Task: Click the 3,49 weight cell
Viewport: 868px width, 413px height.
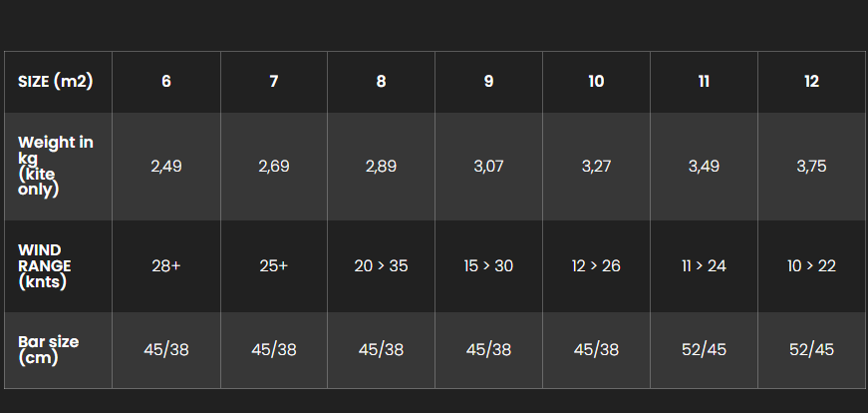Action: (704, 167)
